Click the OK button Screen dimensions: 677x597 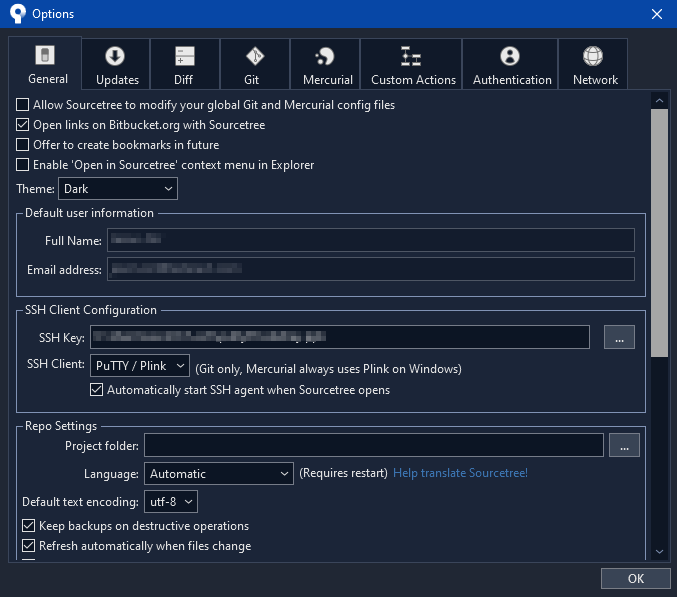(636, 578)
